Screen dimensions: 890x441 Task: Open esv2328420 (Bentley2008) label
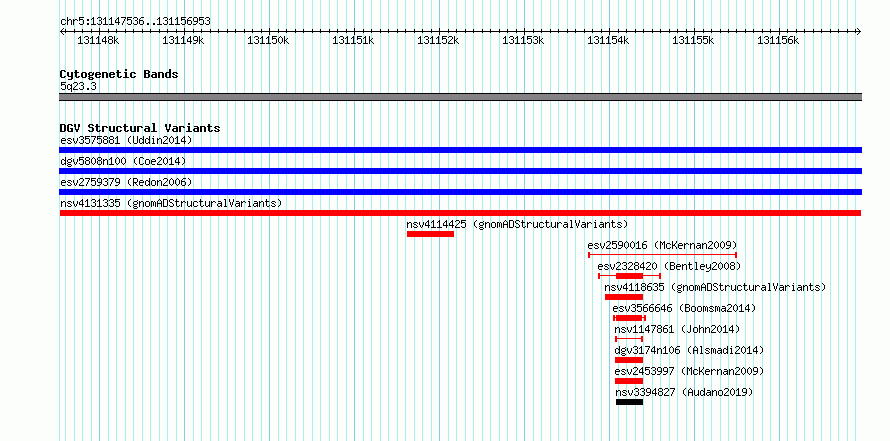669,266
